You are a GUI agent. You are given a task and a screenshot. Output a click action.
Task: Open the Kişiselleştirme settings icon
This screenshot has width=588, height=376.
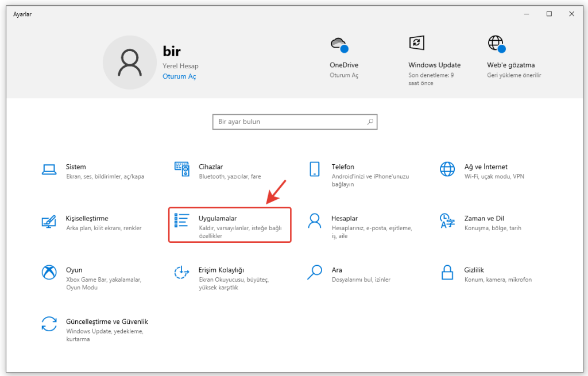tap(49, 221)
